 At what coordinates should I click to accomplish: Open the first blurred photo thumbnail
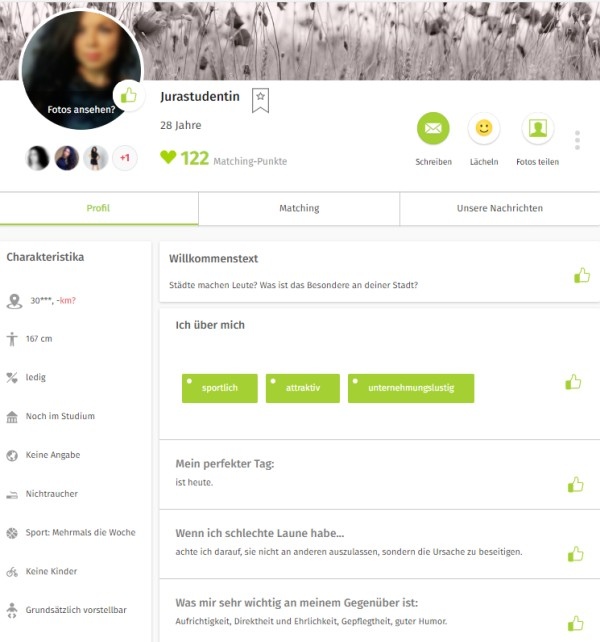37,158
